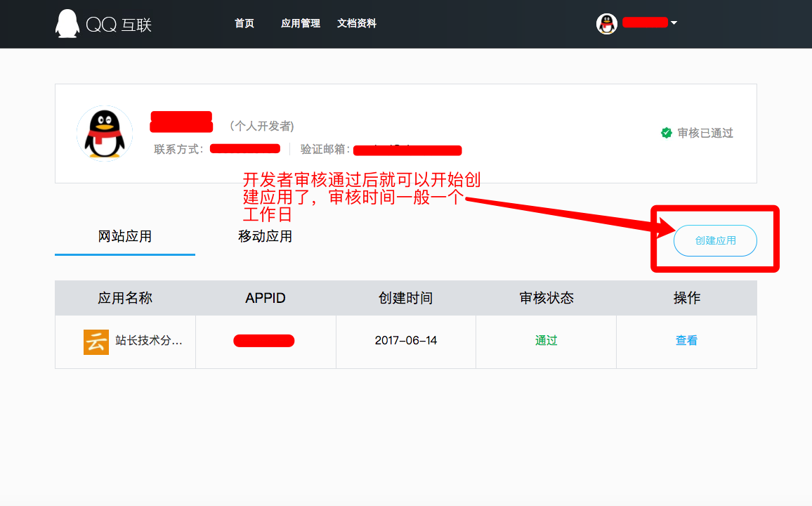Select the 验证邮箱 label
This screenshot has height=506, width=812.
tap(325, 149)
